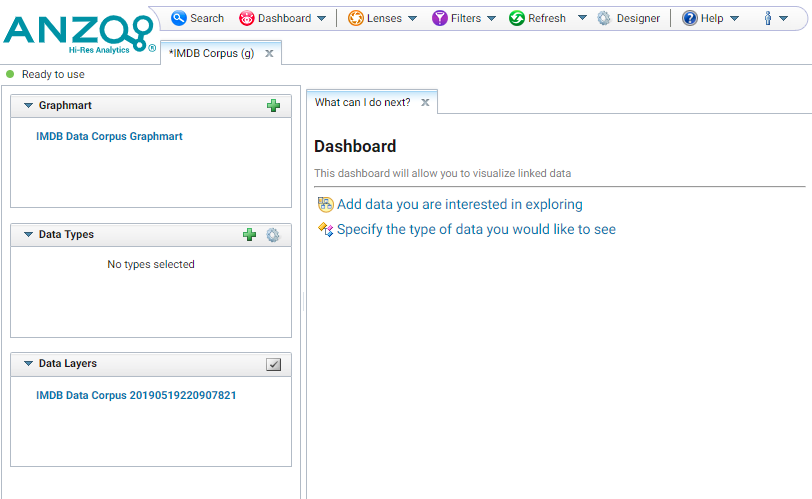Click the orange Lenses icon
The image size is (812, 499).
click(356, 18)
